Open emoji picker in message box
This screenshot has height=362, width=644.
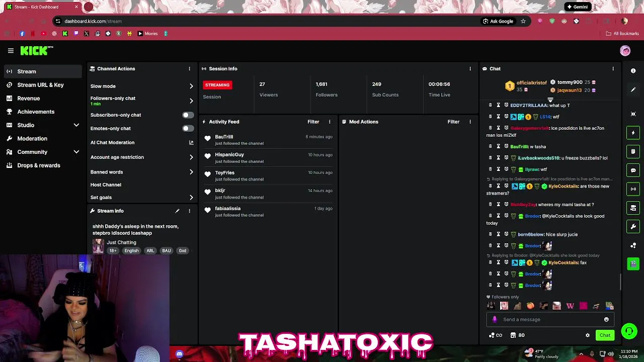click(x=606, y=319)
